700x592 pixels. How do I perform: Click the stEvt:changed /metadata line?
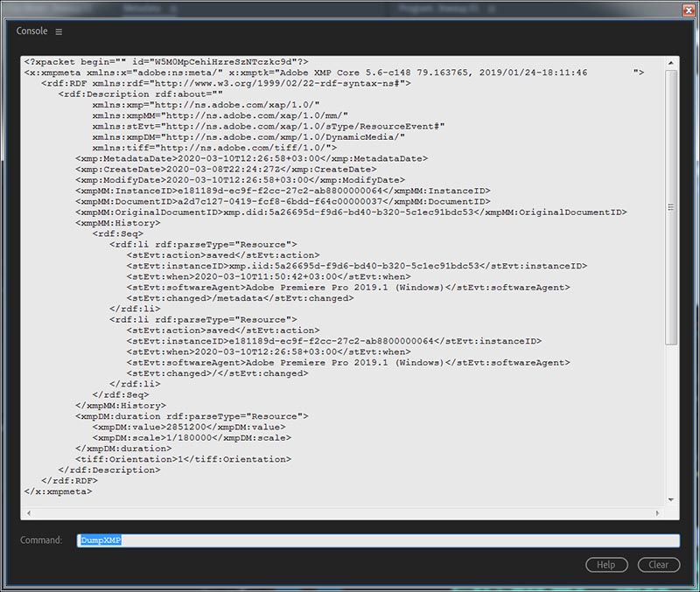[240, 298]
